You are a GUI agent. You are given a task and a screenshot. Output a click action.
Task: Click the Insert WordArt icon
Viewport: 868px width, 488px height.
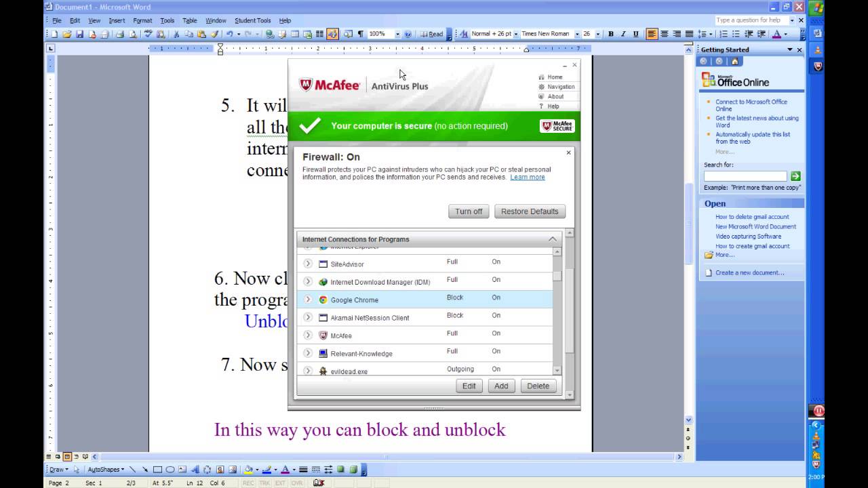[x=195, y=470]
